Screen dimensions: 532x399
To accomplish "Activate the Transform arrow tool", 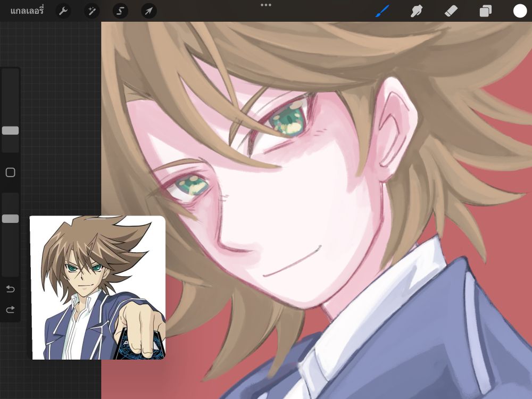I will (x=148, y=11).
